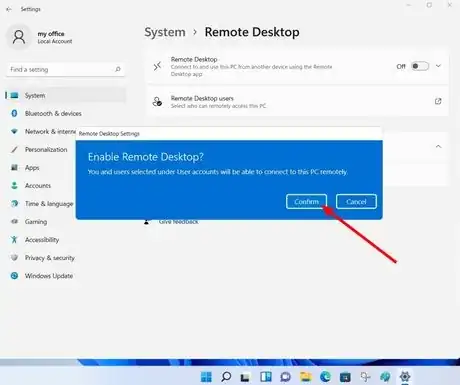Cancel the Enable Remote Desktop dialog
Image resolution: width=460 pixels, height=385 pixels.
pos(356,202)
